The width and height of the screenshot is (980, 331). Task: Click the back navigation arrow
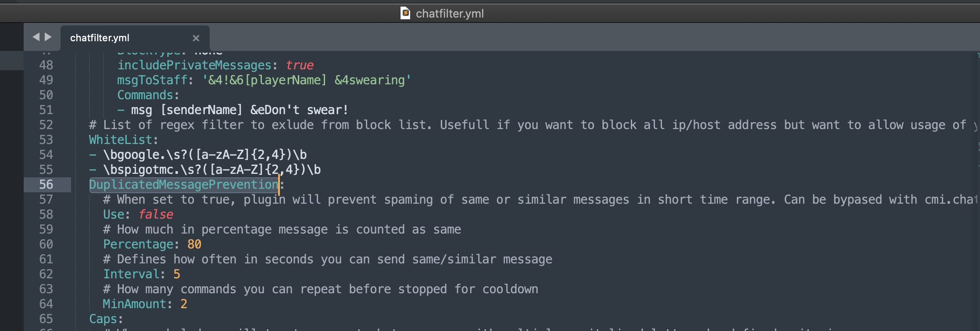coord(37,37)
